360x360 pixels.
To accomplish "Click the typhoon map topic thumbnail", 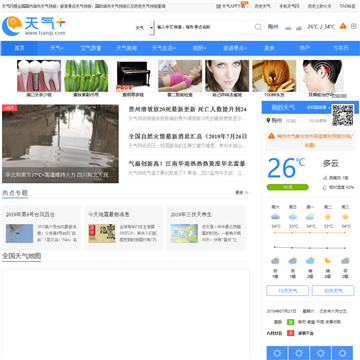I will click(x=19, y=233).
